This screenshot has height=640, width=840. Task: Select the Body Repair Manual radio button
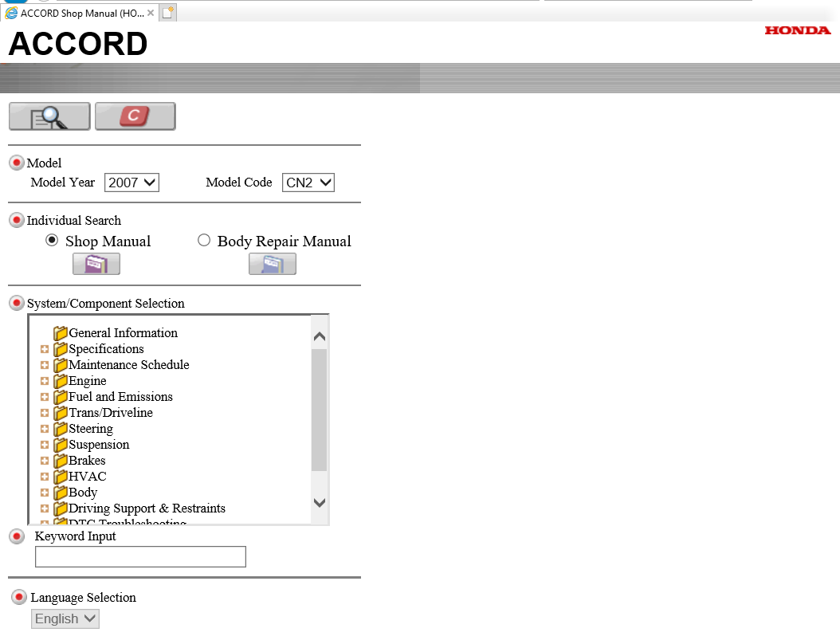coord(203,240)
